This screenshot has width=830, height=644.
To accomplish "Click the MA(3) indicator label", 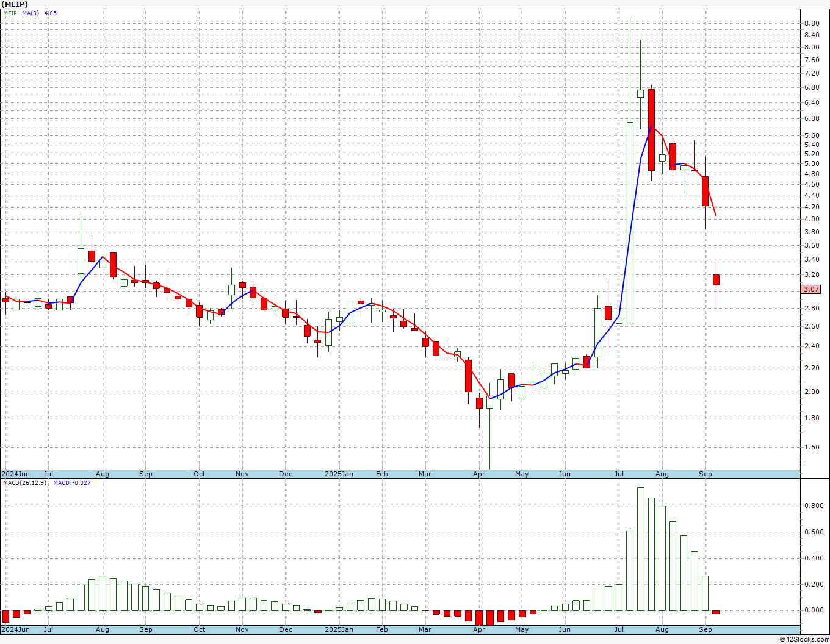I will [31, 13].
